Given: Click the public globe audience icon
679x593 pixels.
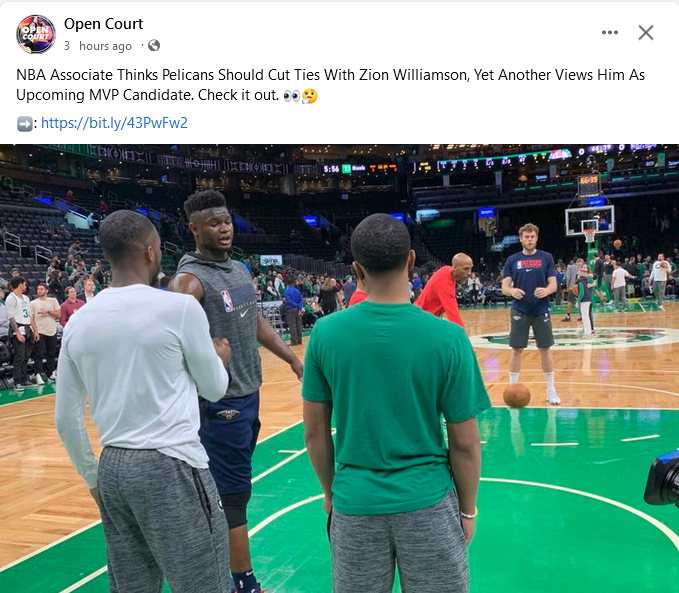Looking at the screenshot, I should pos(154,45).
